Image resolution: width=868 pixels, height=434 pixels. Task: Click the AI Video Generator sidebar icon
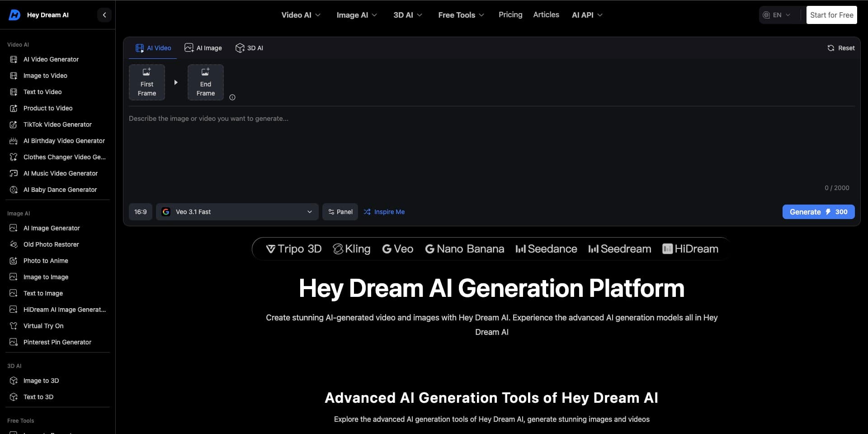point(14,59)
